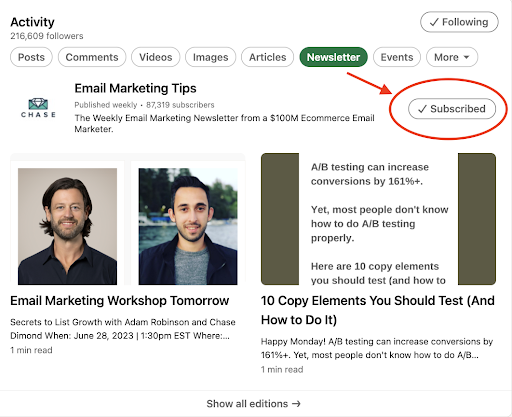Click the Chase envelope logo icon
Image resolution: width=512 pixels, height=417 pixels.
pyautogui.click(x=38, y=108)
